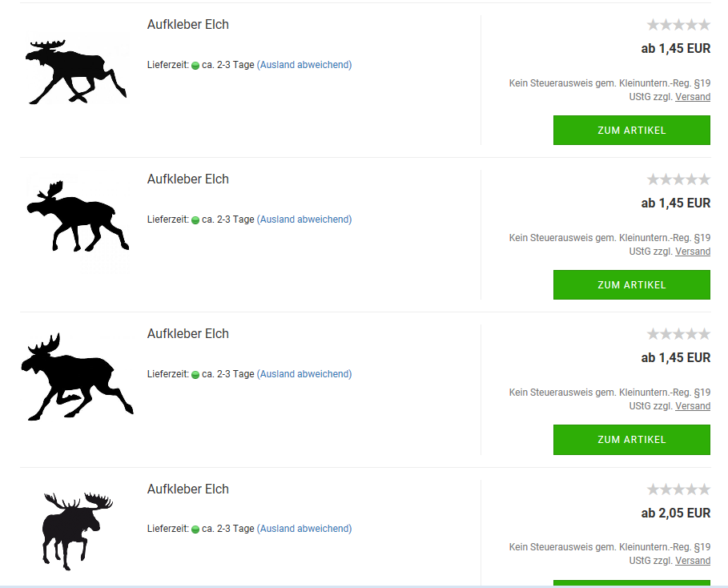Click the third product's star rating
728x588 pixels.
pyautogui.click(x=678, y=334)
